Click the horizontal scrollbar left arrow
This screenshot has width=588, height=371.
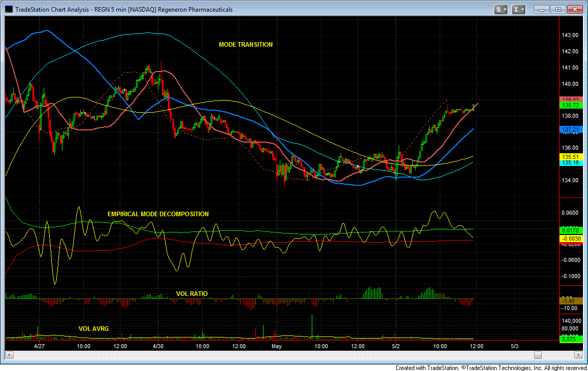[x=10, y=355]
